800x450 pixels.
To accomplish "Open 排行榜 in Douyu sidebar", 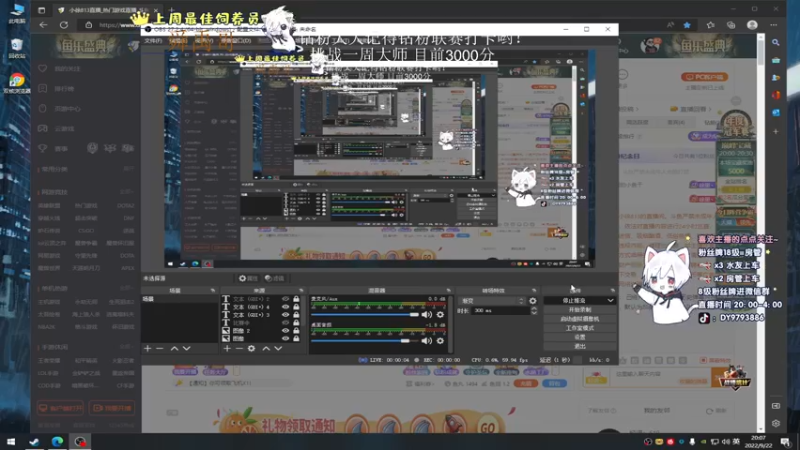I will (x=64, y=89).
